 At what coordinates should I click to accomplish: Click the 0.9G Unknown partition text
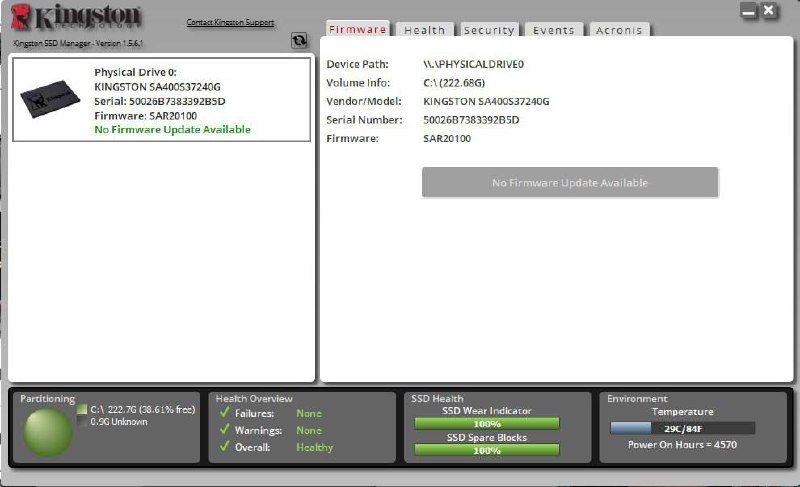point(119,422)
